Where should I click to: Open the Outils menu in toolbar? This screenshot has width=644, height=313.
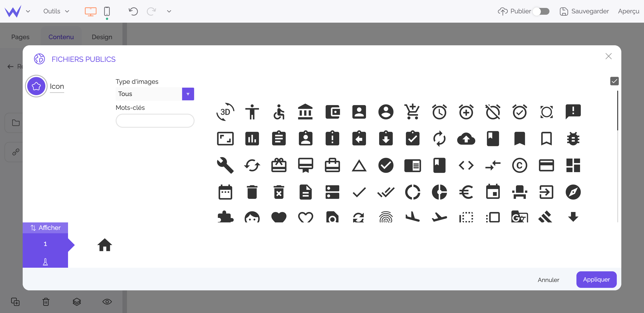click(x=56, y=11)
